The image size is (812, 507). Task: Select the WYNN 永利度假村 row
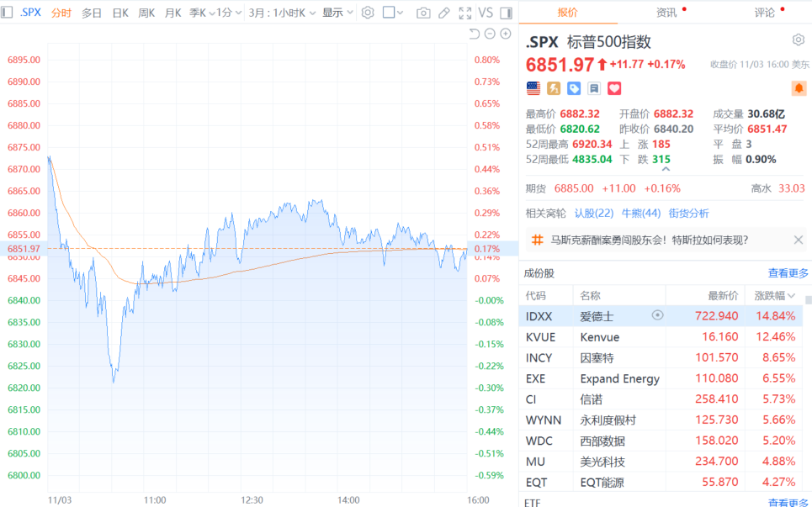click(661, 420)
